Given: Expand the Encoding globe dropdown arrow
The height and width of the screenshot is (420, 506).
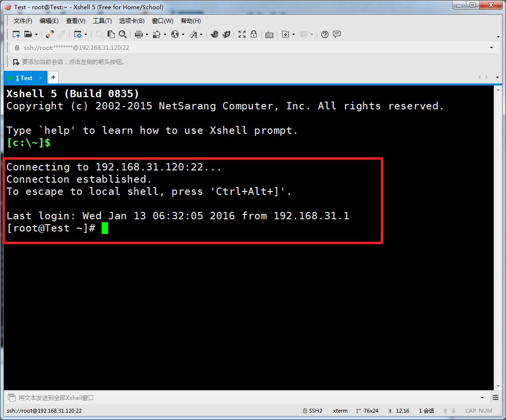Looking at the screenshot, I should pos(183,35).
